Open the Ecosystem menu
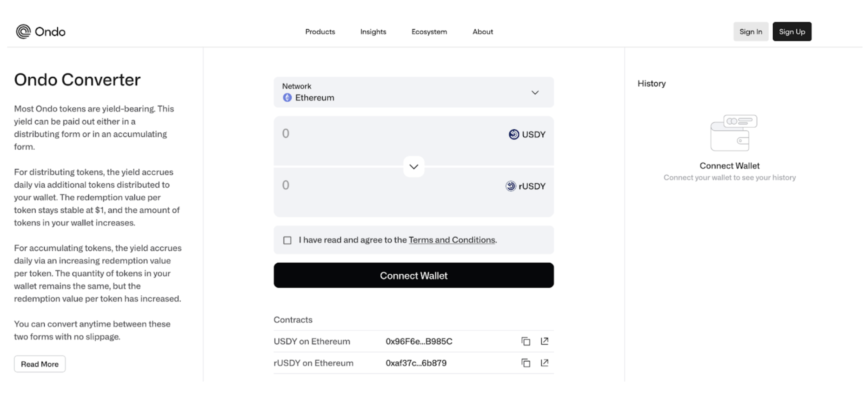Image resolution: width=868 pixels, height=404 pixels. pos(429,32)
